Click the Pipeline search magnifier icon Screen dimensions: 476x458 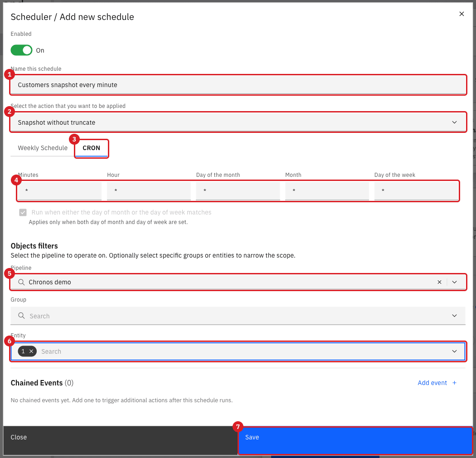point(21,282)
